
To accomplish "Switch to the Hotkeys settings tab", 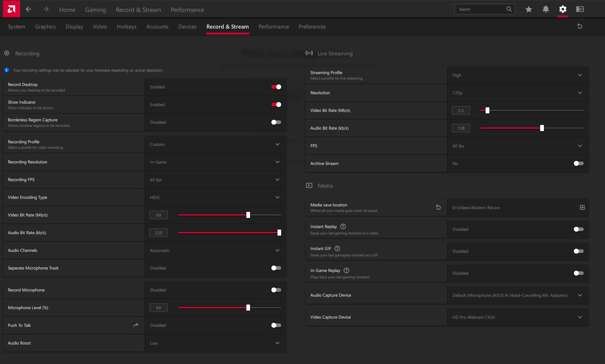I will [127, 27].
